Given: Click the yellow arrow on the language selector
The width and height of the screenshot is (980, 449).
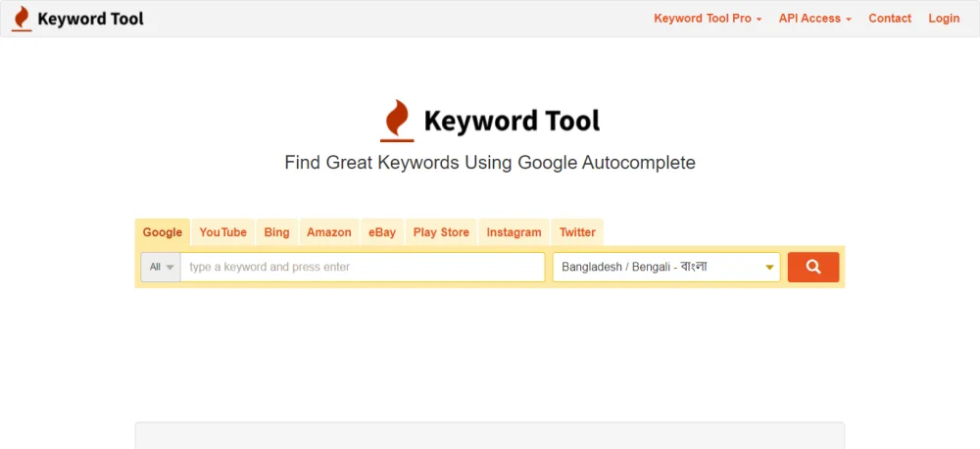Looking at the screenshot, I should [x=770, y=267].
